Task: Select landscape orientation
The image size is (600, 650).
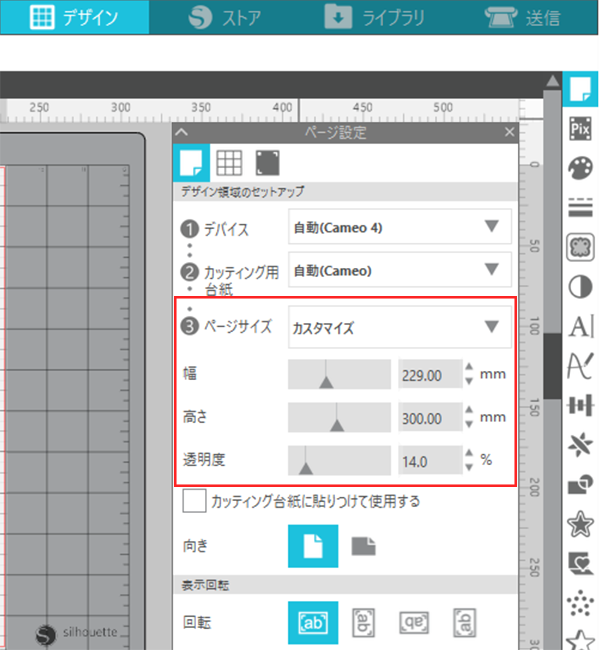Action: [364, 546]
